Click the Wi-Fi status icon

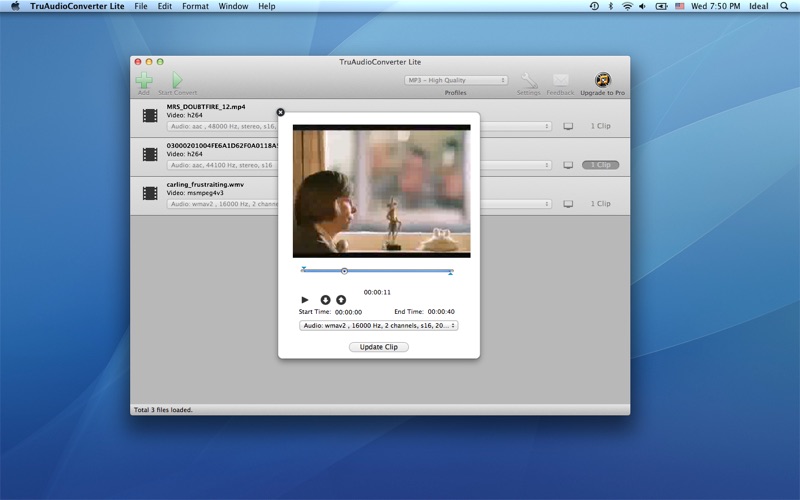click(x=627, y=6)
